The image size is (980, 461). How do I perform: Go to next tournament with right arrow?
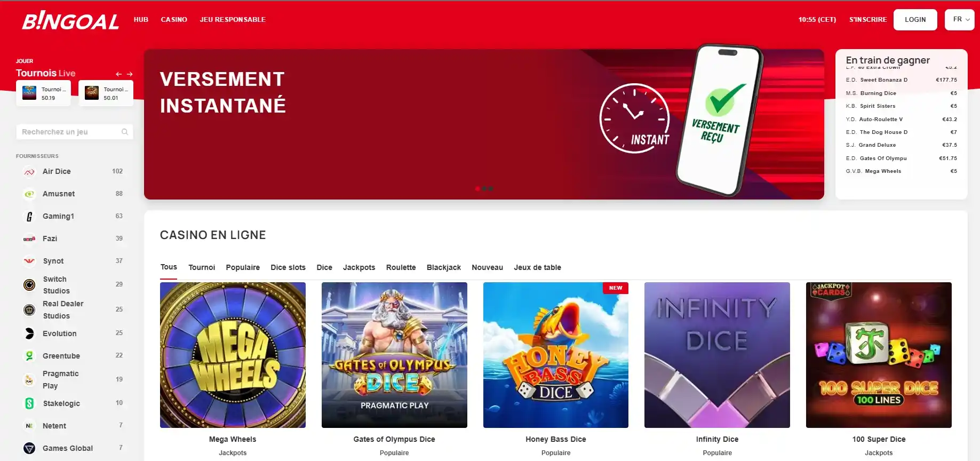tap(130, 74)
